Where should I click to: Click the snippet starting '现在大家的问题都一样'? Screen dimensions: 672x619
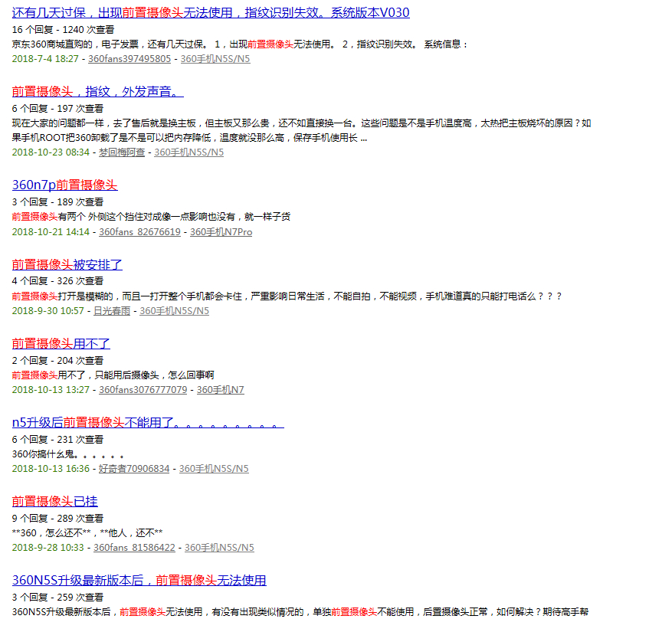[x=302, y=130]
